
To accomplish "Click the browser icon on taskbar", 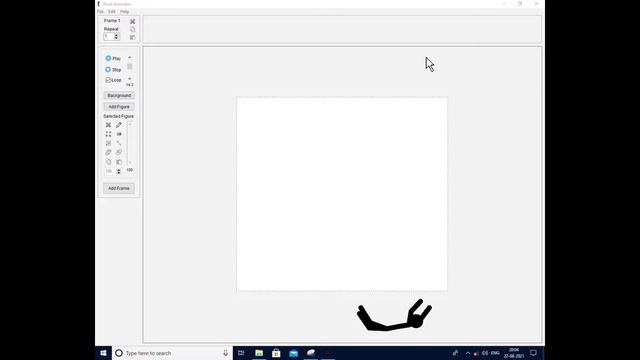I will tap(311, 353).
